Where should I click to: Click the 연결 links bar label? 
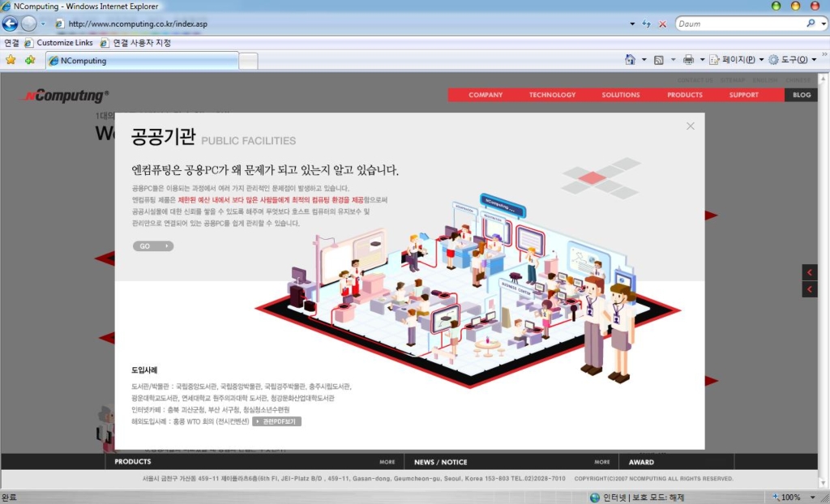(x=11, y=43)
